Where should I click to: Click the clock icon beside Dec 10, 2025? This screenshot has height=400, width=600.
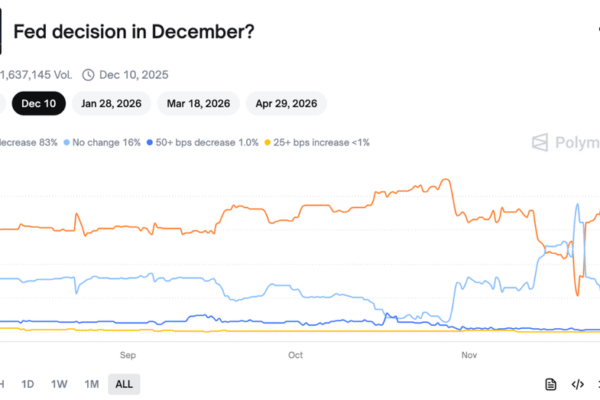pos(88,74)
